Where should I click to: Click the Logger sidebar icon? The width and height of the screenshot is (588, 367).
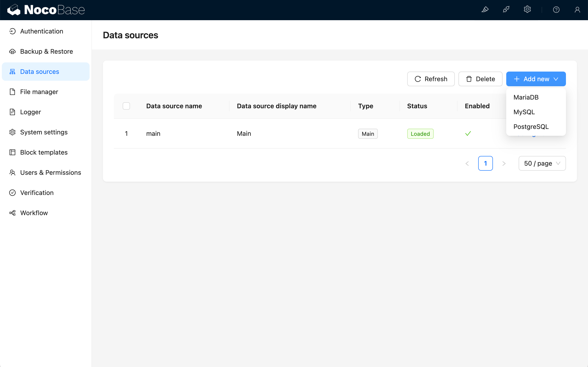pyautogui.click(x=12, y=112)
